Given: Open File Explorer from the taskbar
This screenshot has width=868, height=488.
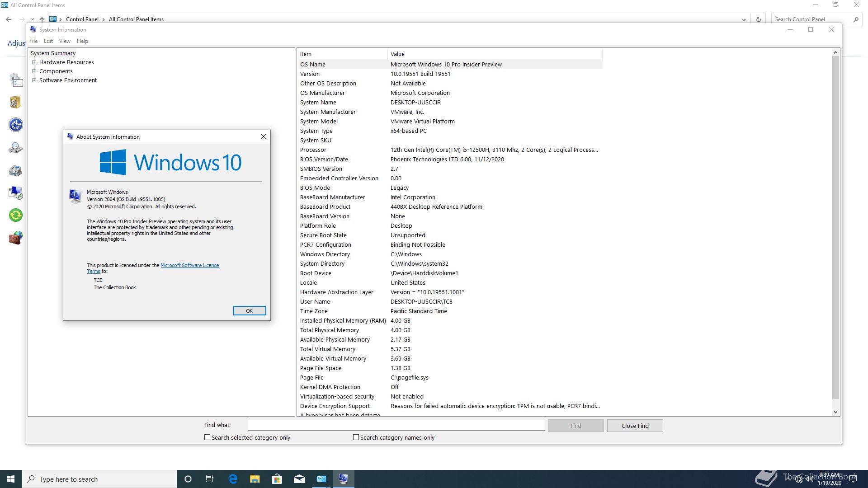Looking at the screenshot, I should 255,479.
